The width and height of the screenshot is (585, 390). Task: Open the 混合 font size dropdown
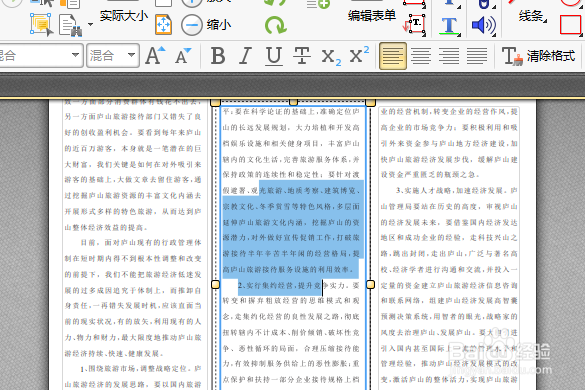(x=113, y=56)
